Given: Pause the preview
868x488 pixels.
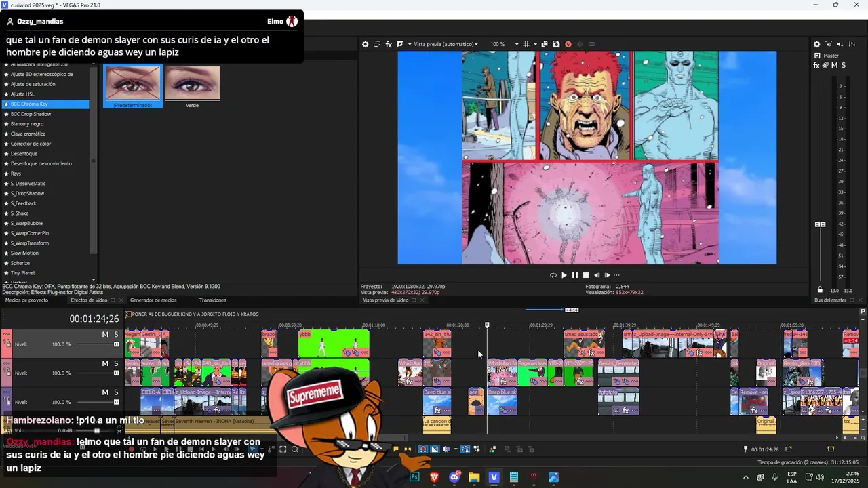Looking at the screenshot, I should 575,275.
